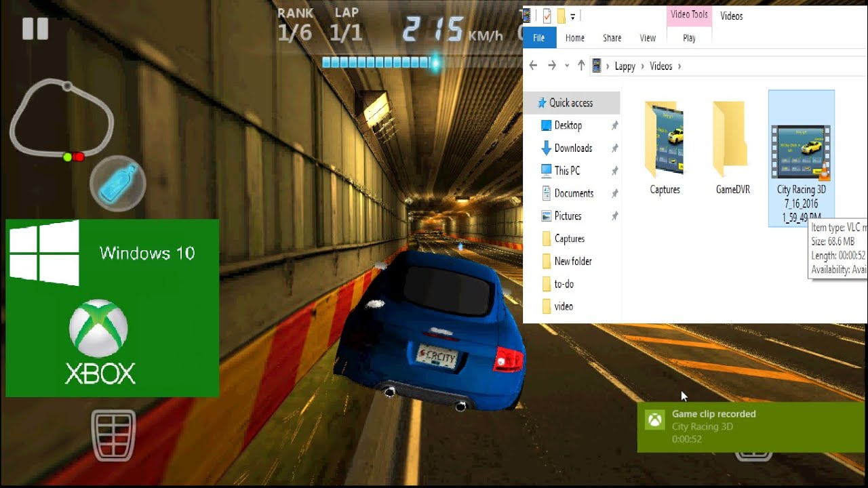The width and height of the screenshot is (868, 488).
Task: Unpin Documents using its pin icon
Action: pyautogui.click(x=614, y=193)
